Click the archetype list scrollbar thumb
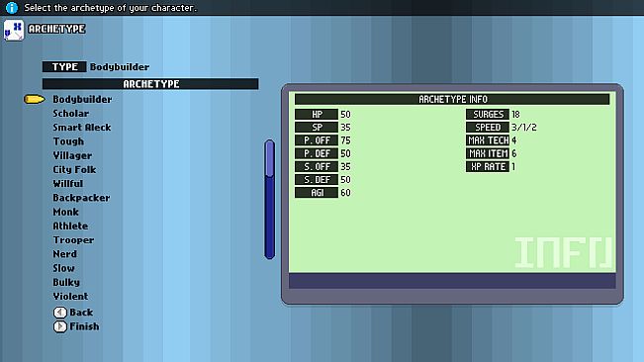Viewport: 644px width, 362px height. 269,159
